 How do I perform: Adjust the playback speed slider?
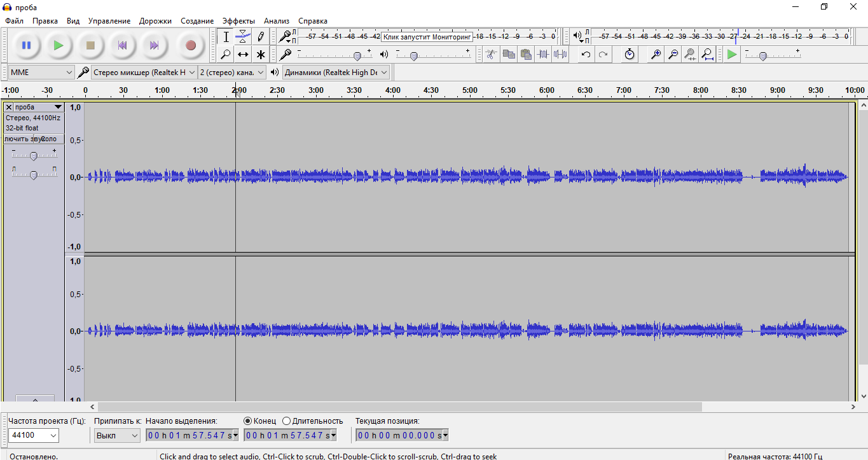[x=762, y=56]
